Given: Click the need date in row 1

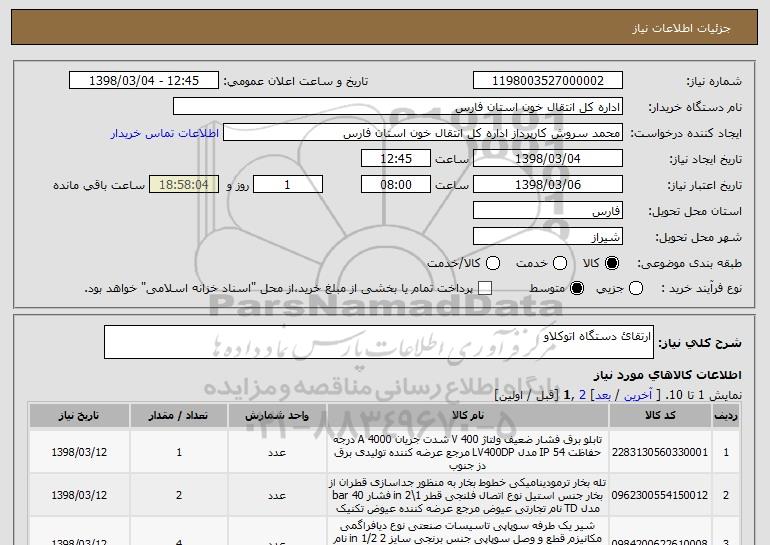Looking at the screenshot, I should click(79, 452).
